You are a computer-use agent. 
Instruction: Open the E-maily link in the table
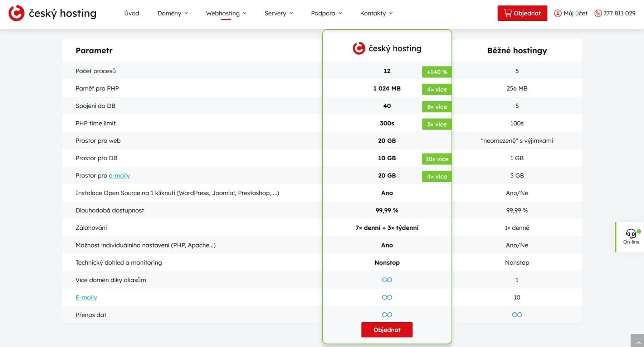pyautogui.click(x=86, y=298)
